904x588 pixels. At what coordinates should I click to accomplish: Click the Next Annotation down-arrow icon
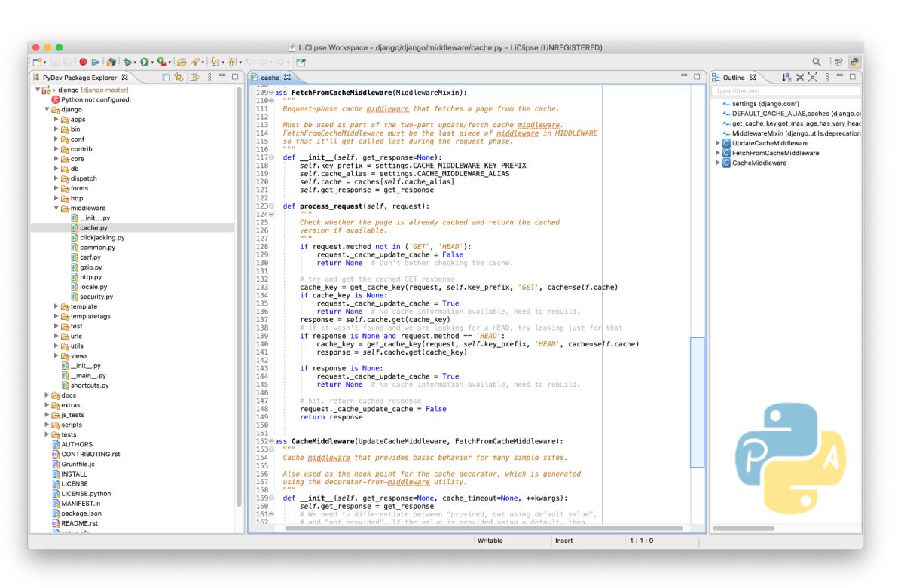click(215, 62)
